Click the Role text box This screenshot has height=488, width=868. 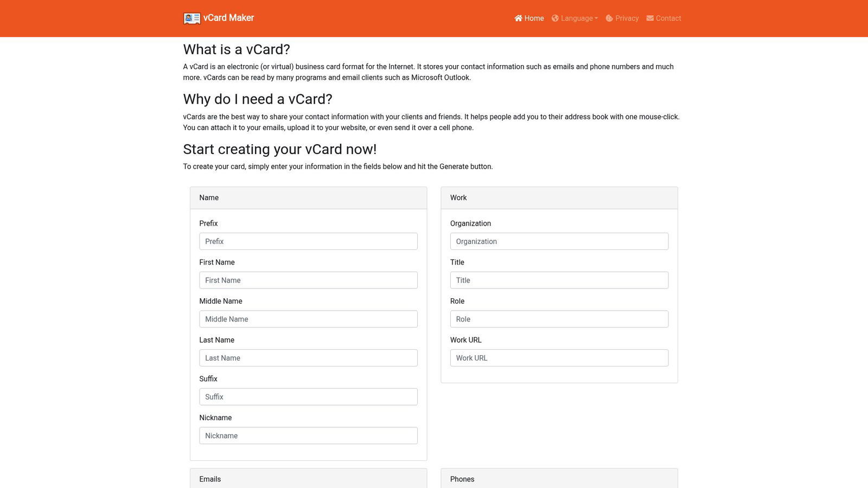tap(559, 319)
